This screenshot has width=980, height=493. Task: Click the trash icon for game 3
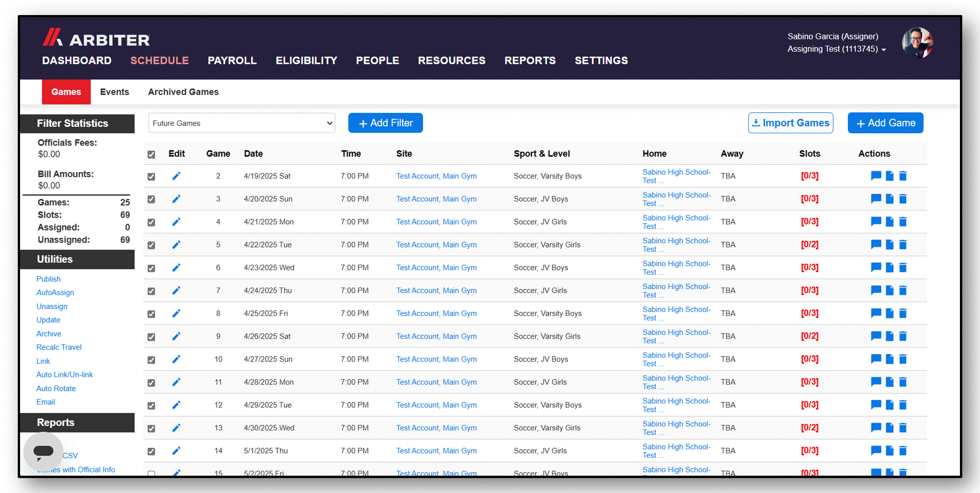(903, 199)
